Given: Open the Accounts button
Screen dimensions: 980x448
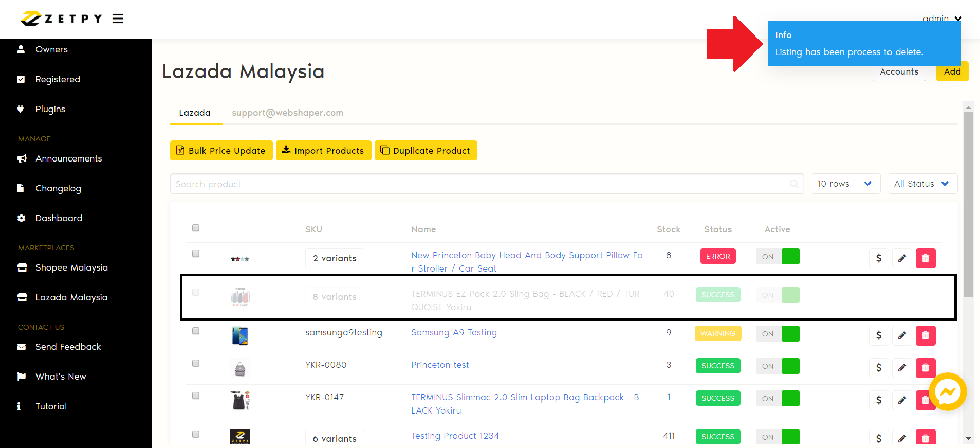Looking at the screenshot, I should point(899,72).
